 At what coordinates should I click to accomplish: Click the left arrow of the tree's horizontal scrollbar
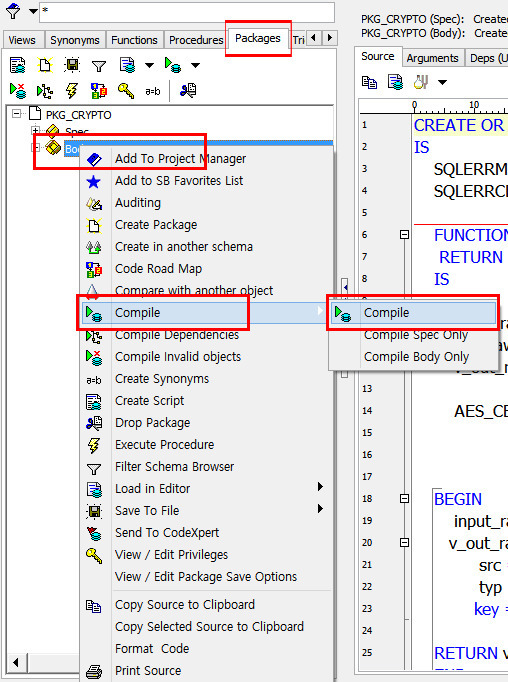pyautogui.click(x=16, y=663)
